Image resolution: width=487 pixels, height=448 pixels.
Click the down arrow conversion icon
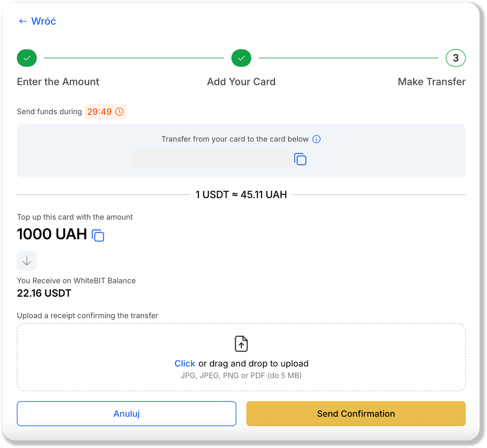coord(27,261)
